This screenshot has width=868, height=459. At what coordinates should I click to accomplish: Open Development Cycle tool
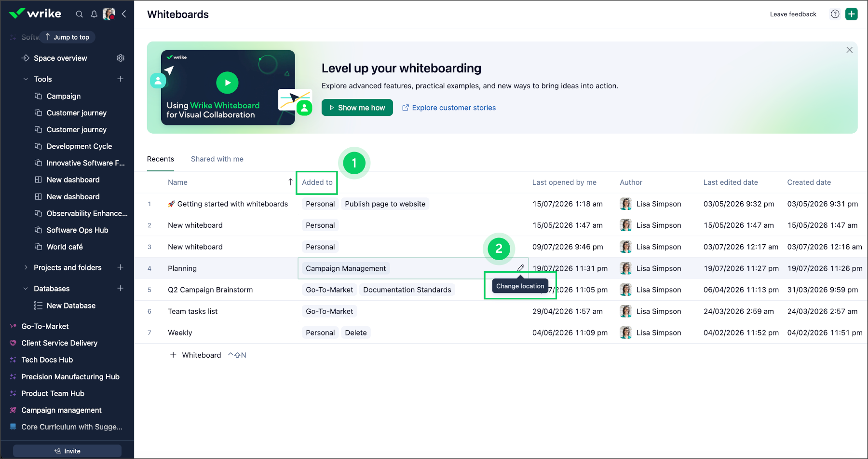pyautogui.click(x=79, y=146)
